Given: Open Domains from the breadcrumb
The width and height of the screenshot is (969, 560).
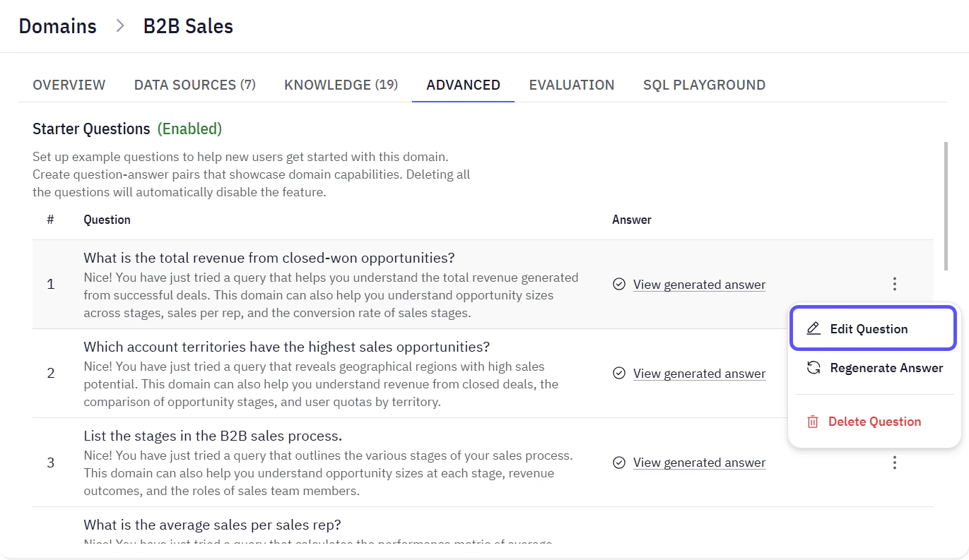Looking at the screenshot, I should [57, 25].
